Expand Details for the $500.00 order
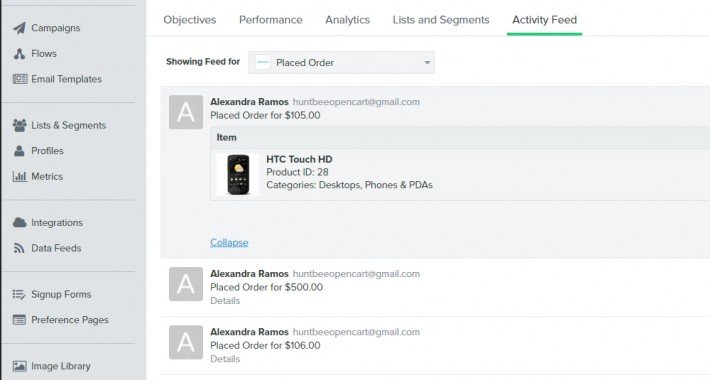Image resolution: width=710 pixels, height=380 pixels. point(225,301)
